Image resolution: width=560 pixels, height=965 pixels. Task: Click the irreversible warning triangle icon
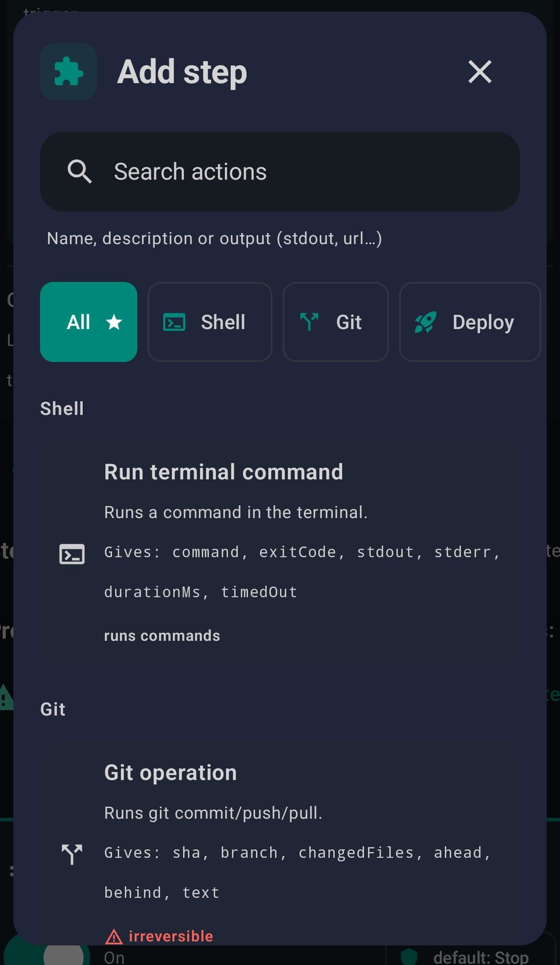point(114,936)
